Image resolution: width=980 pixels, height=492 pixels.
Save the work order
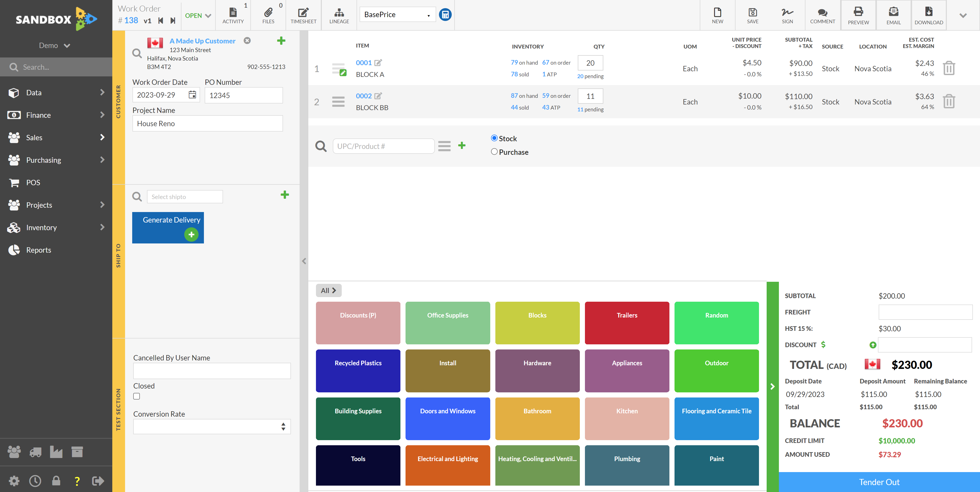click(753, 15)
